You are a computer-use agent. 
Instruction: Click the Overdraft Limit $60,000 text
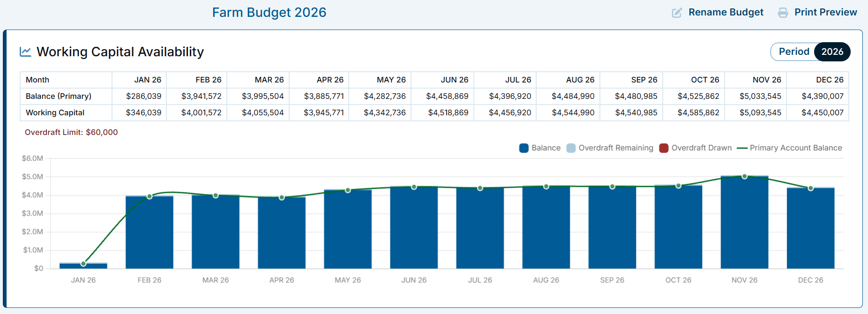coord(71,133)
